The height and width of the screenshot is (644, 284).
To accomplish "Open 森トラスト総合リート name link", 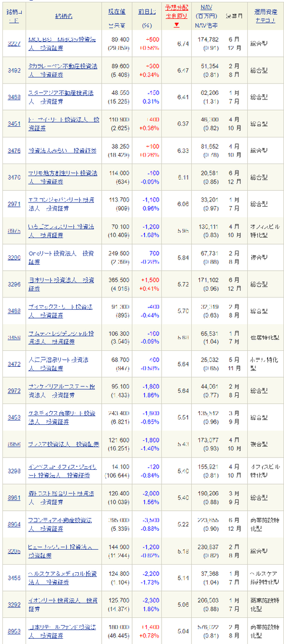I will point(61,498).
